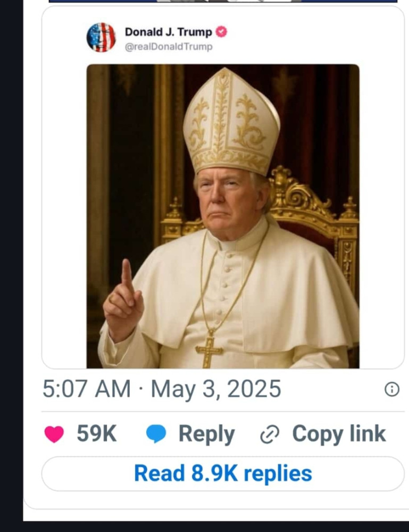Click the 59K likes count
This screenshot has width=409, height=532.
96,434
